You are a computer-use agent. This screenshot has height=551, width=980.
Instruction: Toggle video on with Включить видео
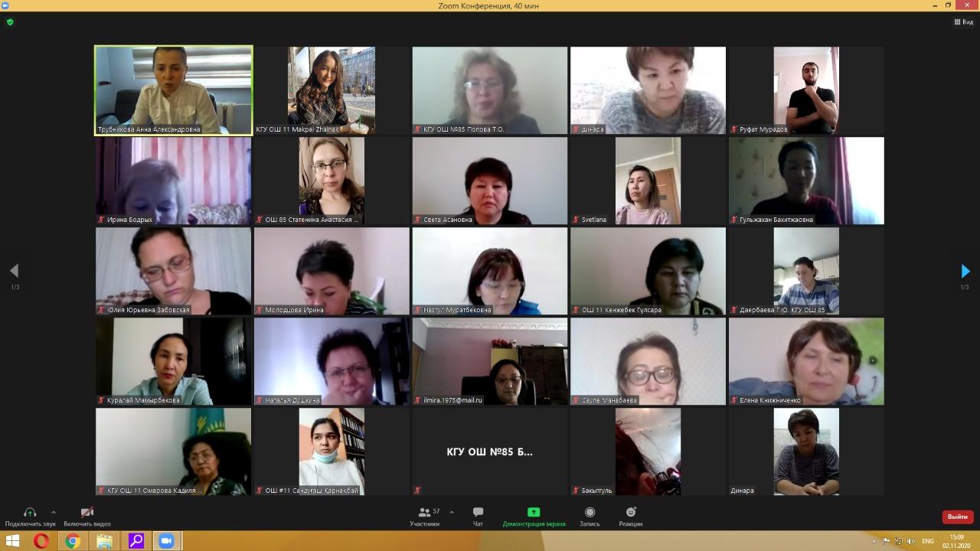87,517
